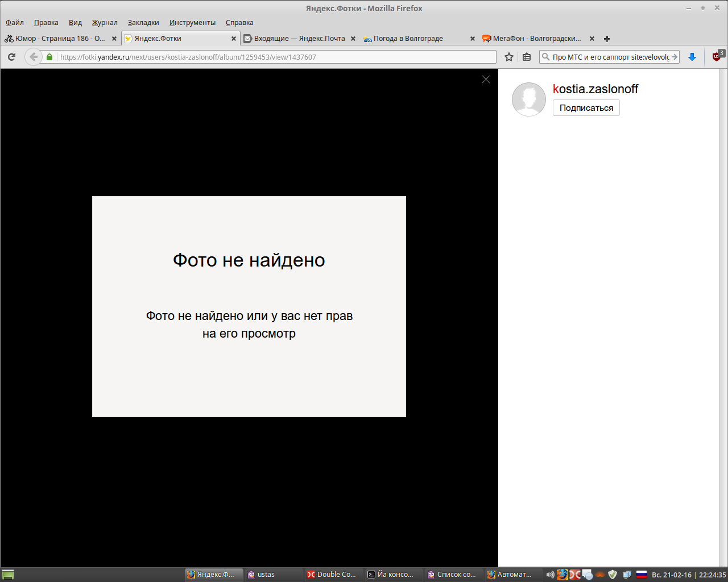Close the Входящие — Яндекс.Почта tab
Image resolution: width=728 pixels, height=582 pixels.
pyautogui.click(x=353, y=39)
